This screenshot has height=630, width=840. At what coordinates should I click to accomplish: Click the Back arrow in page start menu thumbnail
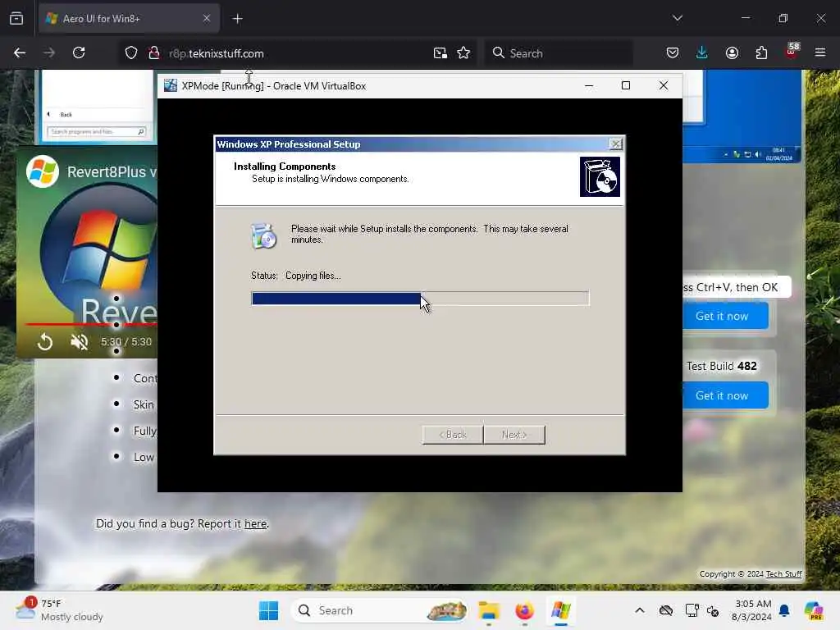pos(48,114)
